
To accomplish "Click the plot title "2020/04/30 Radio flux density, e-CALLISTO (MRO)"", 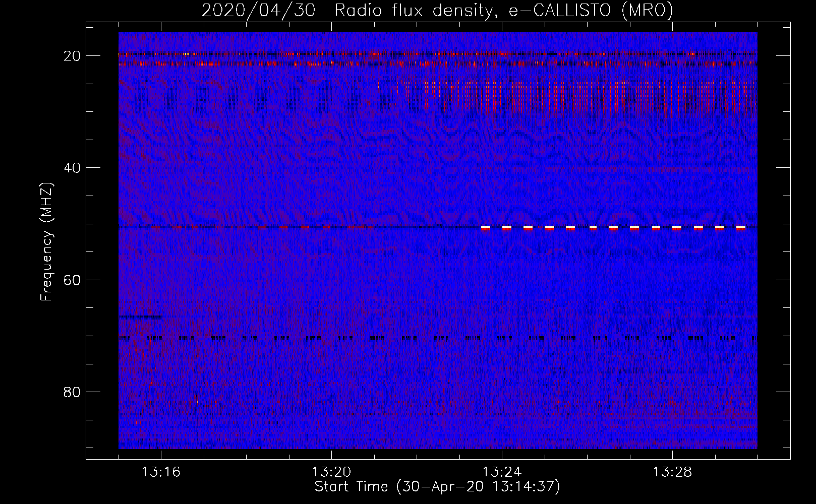I will point(437,11).
